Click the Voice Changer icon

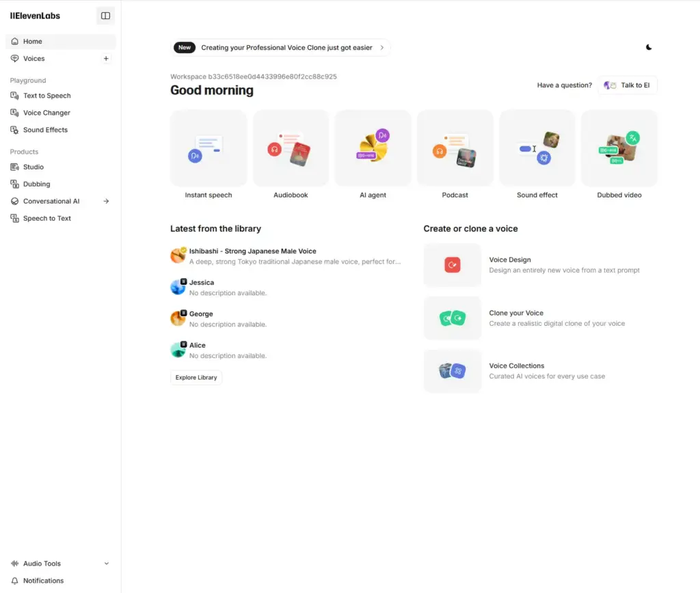[x=15, y=113]
